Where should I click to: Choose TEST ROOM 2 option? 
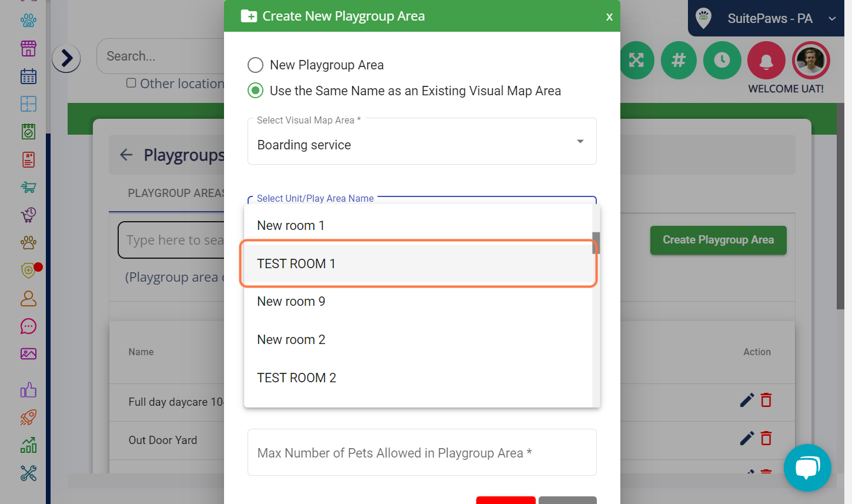coord(418,378)
